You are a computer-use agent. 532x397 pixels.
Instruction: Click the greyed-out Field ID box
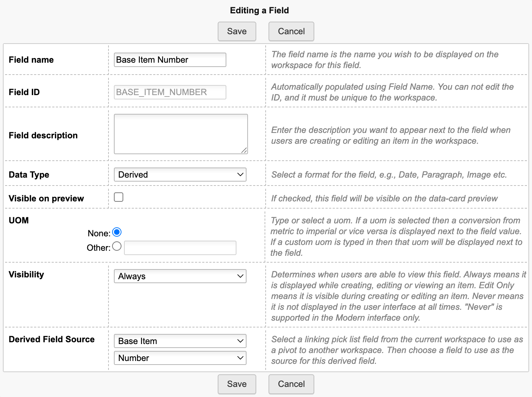tap(170, 92)
